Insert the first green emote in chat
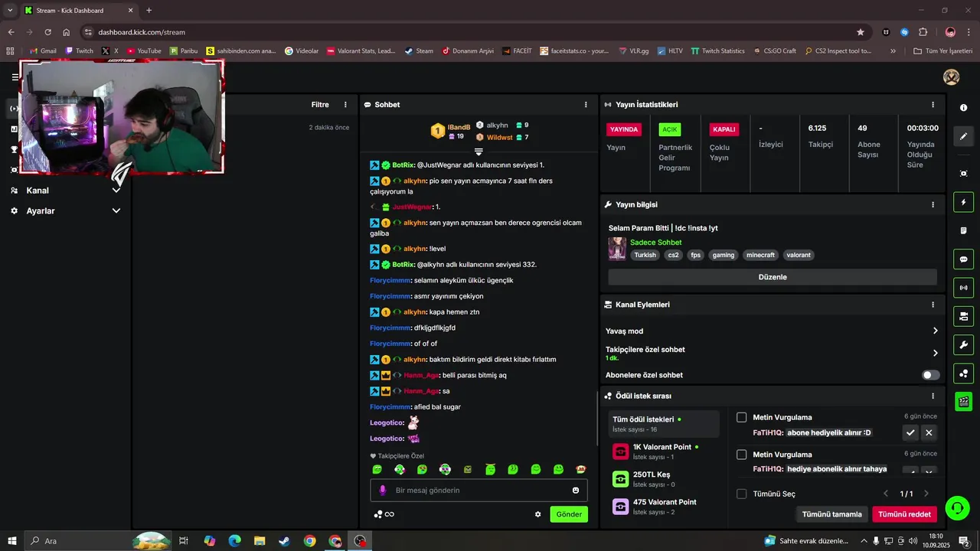Viewport: 980px width, 551px height. pyautogui.click(x=377, y=469)
